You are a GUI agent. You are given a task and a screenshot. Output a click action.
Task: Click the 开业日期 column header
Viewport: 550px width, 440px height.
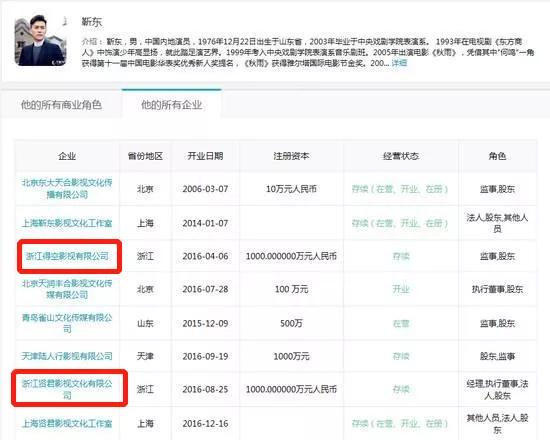[x=205, y=156]
